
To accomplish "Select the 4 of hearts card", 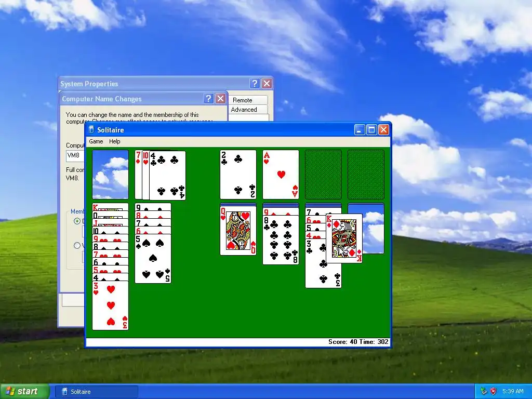I will click(x=315, y=235).
